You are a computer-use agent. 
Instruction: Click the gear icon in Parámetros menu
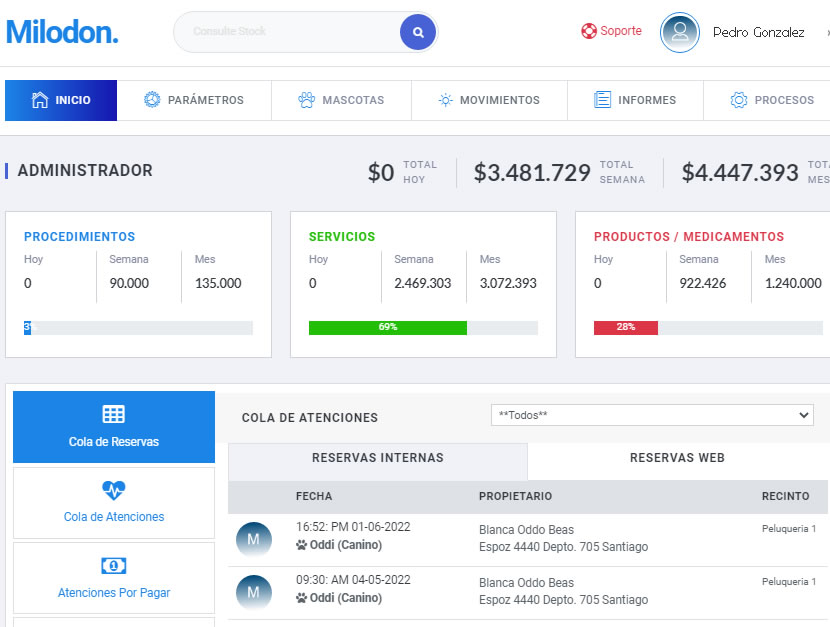coord(152,100)
